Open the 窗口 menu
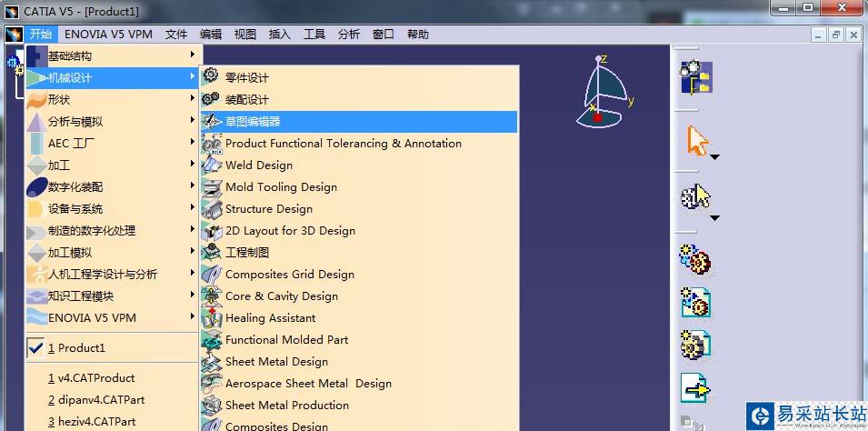The height and width of the screenshot is (431, 868). pyautogui.click(x=383, y=35)
